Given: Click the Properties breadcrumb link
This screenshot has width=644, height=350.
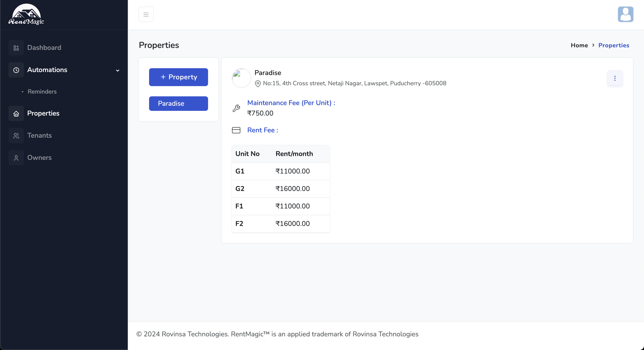Looking at the screenshot, I should (614, 45).
